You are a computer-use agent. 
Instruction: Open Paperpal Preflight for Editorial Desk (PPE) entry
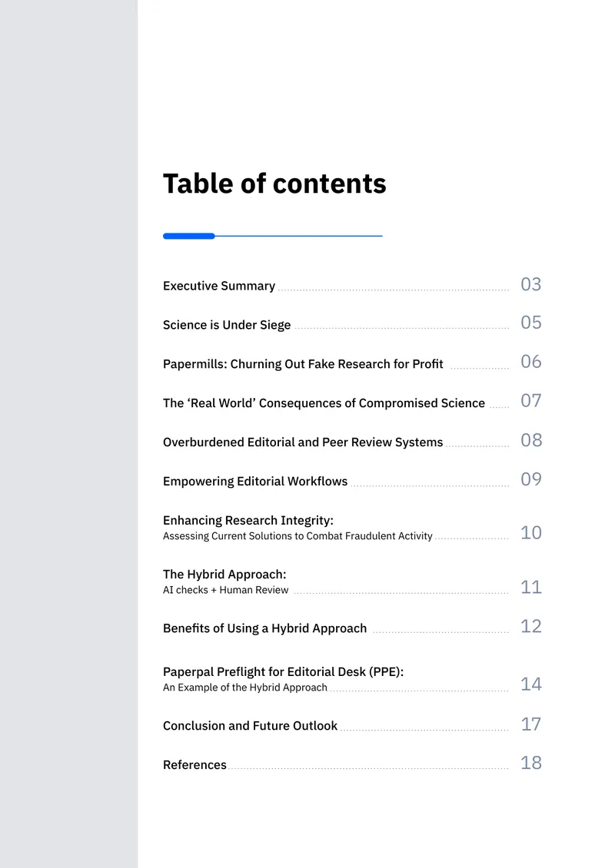point(283,671)
